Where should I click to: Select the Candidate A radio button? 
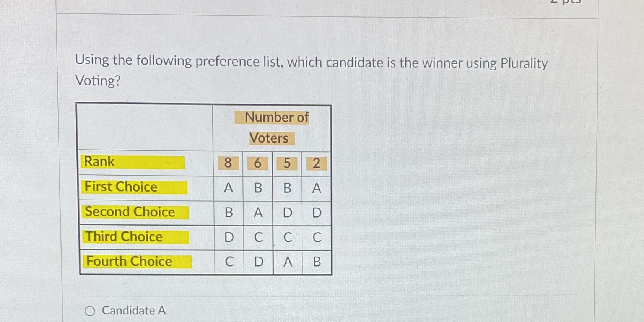point(90,311)
